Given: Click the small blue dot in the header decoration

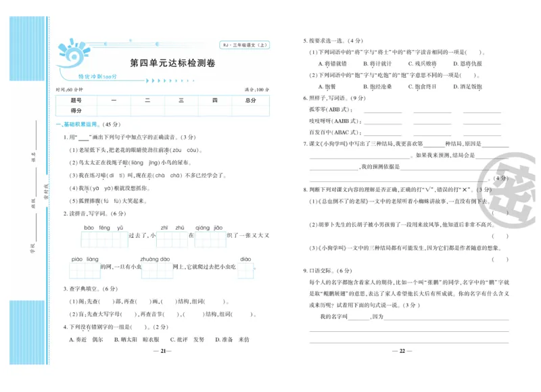Looking at the screenshot, I should [x=131, y=40].
